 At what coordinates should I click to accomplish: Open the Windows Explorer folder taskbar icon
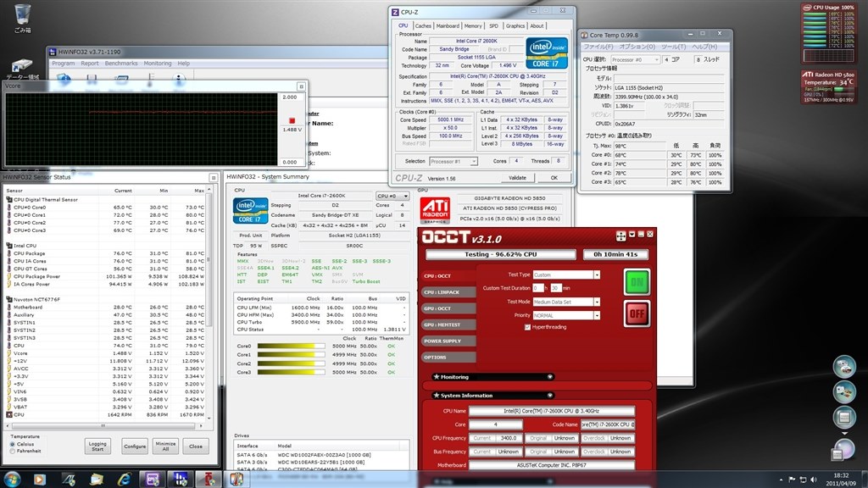click(97, 480)
